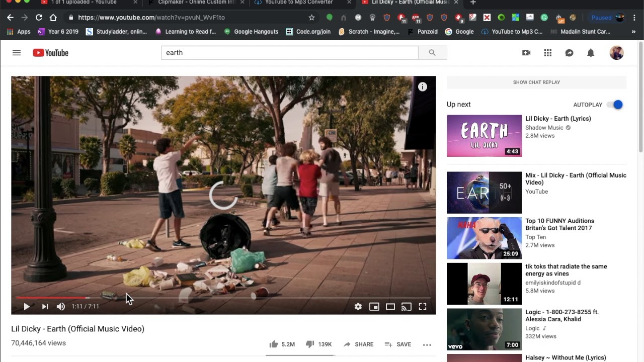The width and height of the screenshot is (644, 362).
Task: Click SAVE to playlist
Action: [x=398, y=344]
